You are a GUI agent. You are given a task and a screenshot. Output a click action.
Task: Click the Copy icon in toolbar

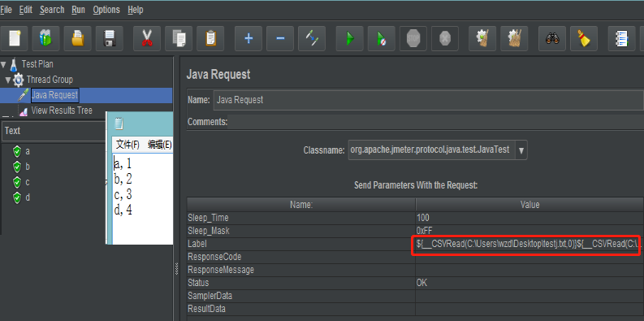[179, 39]
